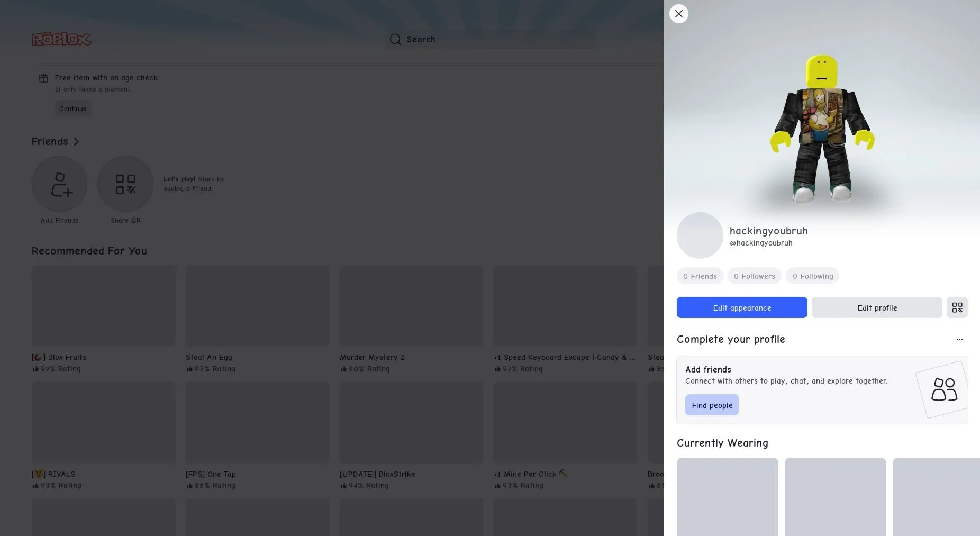Open the BloxStrike game title
The image size is (980, 536).
(377, 474)
